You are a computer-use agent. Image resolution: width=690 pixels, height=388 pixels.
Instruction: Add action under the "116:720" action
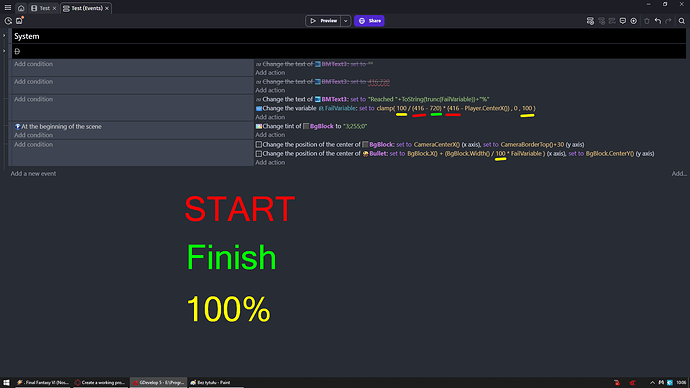coord(270,90)
